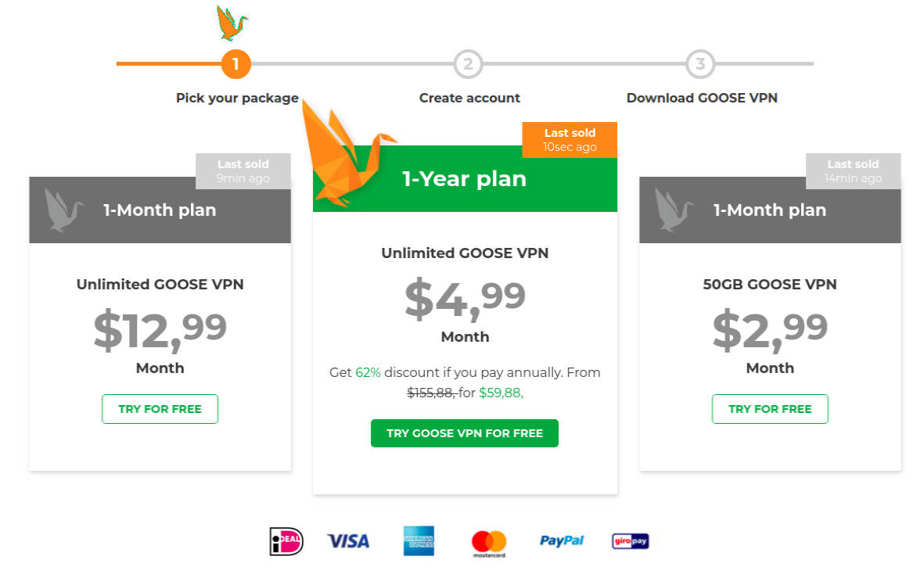Viewport: 924px width, 567px height.
Task: Click the iDEAL payment icon
Action: (286, 541)
